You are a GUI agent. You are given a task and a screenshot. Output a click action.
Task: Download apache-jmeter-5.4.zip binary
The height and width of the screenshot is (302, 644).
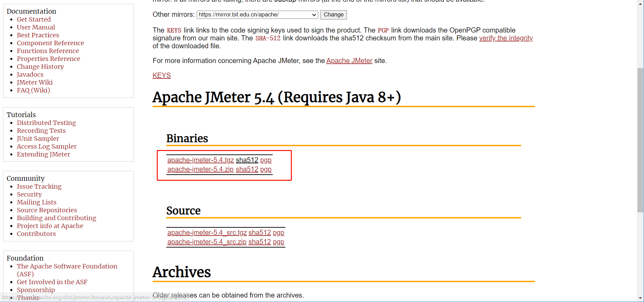201,169
